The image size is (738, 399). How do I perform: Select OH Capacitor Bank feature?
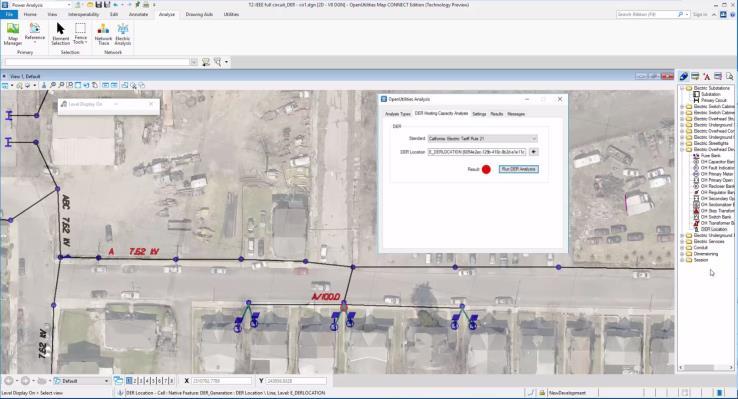pos(717,161)
